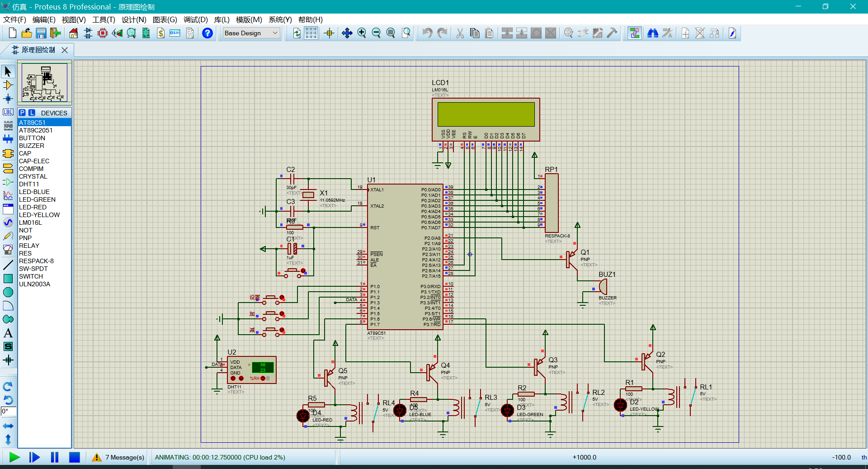Select the 2D Graphics Text A tool

click(8, 333)
